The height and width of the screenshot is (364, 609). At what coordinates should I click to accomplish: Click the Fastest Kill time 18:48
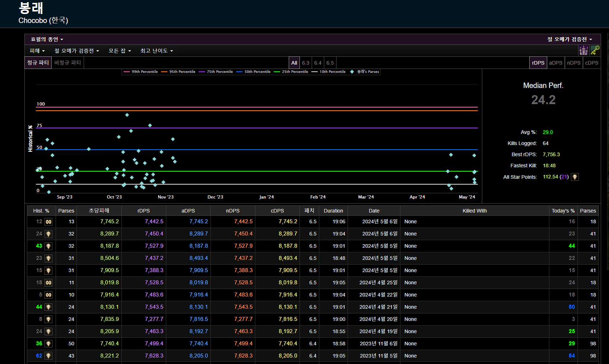[549, 166]
